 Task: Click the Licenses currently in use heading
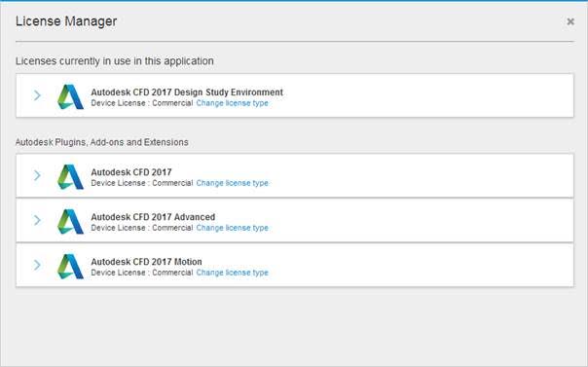pyautogui.click(x=114, y=61)
